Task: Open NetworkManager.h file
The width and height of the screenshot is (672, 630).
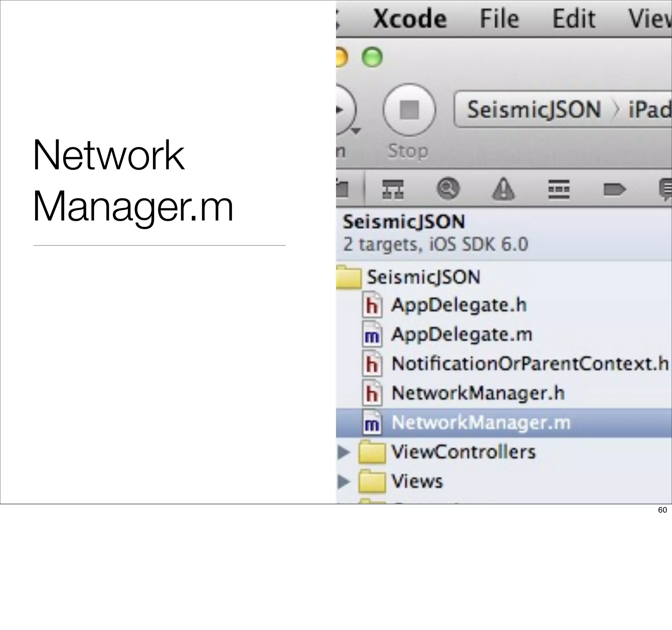Action: pyautogui.click(x=478, y=393)
